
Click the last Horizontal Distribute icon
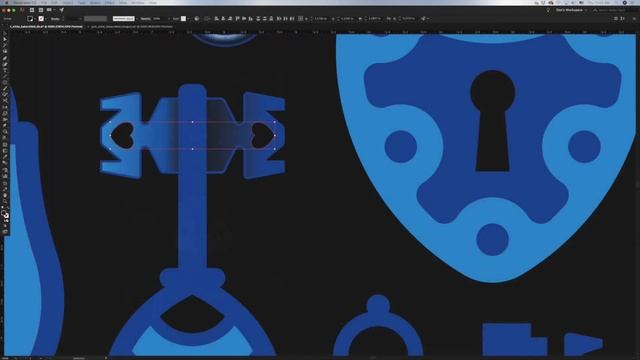click(x=292, y=18)
